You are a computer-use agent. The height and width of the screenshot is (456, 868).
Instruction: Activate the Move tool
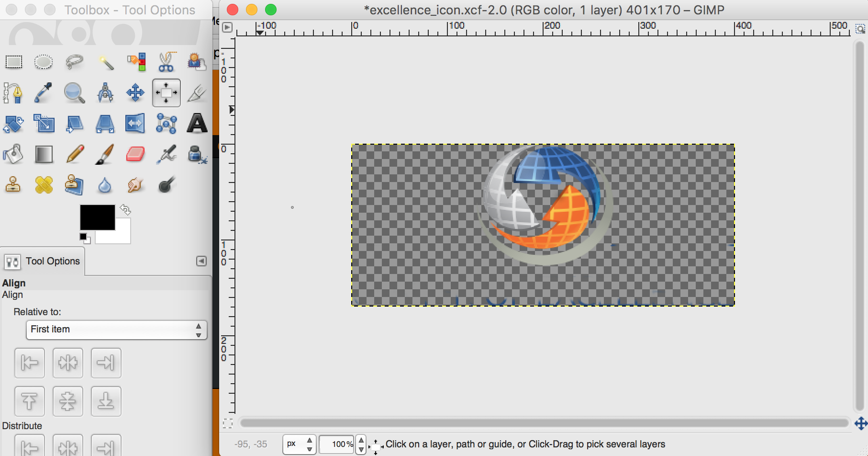click(135, 92)
